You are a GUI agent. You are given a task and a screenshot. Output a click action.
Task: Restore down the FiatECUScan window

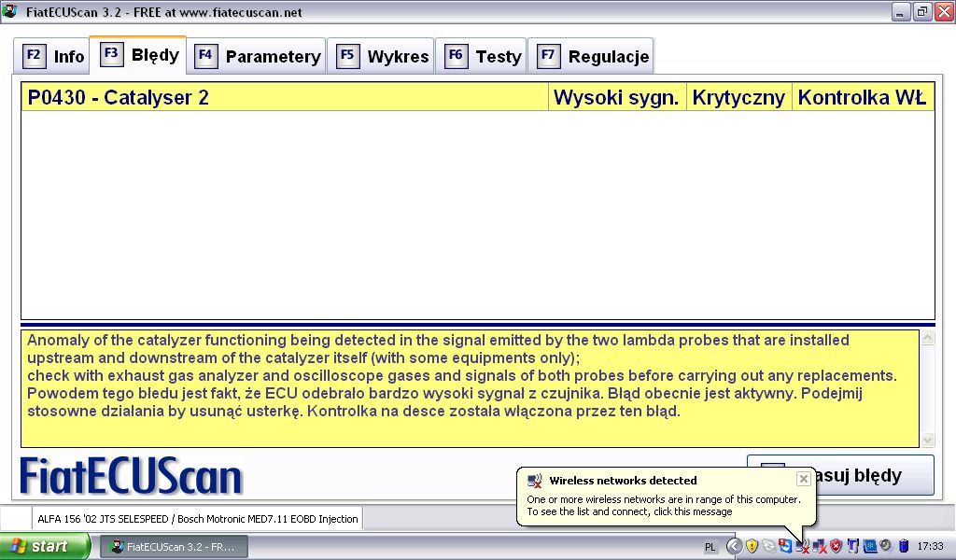click(922, 11)
